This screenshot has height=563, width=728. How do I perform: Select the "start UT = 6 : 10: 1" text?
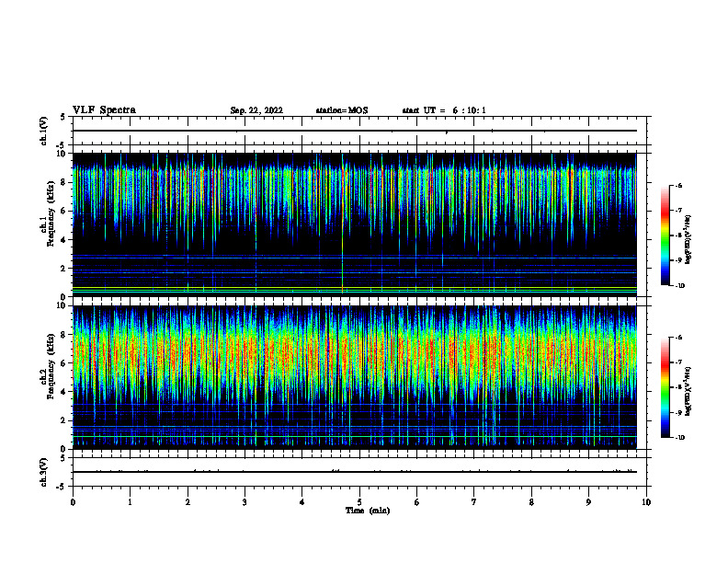[444, 110]
